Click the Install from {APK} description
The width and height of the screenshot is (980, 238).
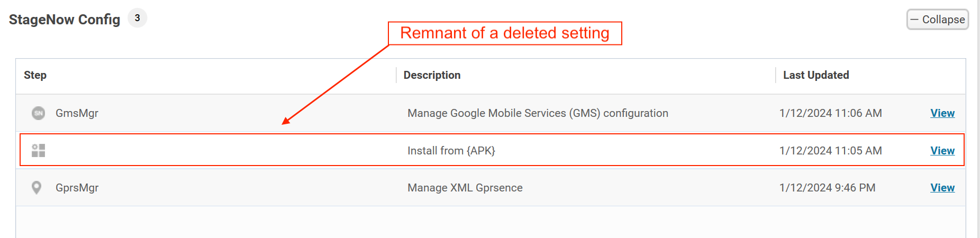pos(451,151)
